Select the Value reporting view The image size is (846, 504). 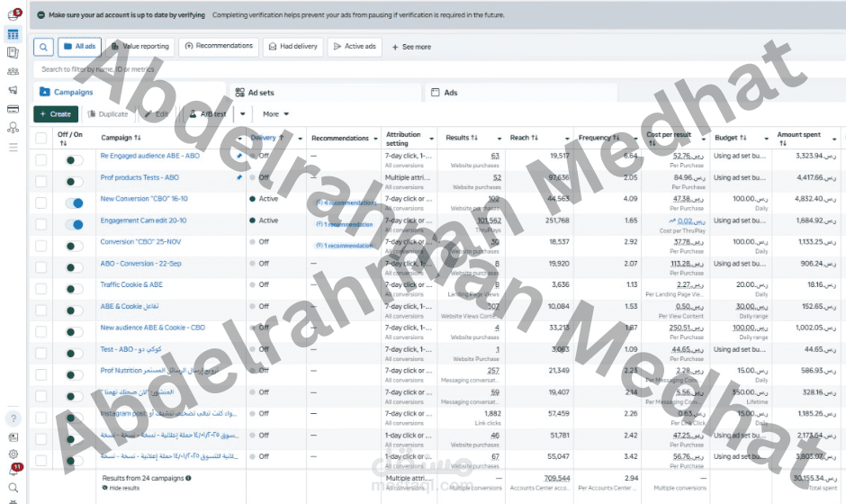point(140,47)
